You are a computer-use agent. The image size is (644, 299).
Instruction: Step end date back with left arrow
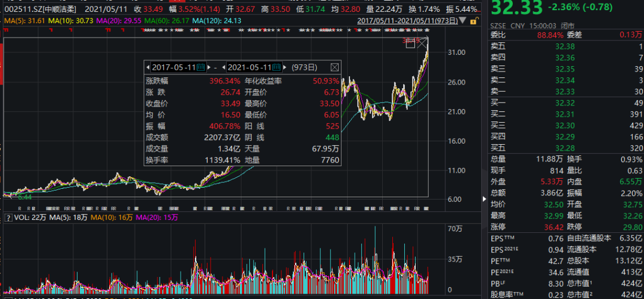(x=225, y=67)
